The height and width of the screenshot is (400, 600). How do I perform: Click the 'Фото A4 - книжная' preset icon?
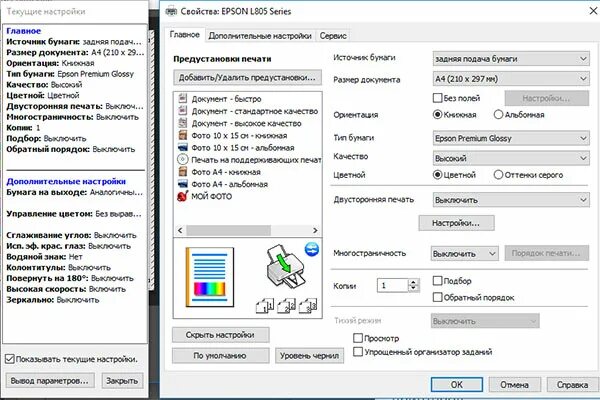tap(183, 171)
